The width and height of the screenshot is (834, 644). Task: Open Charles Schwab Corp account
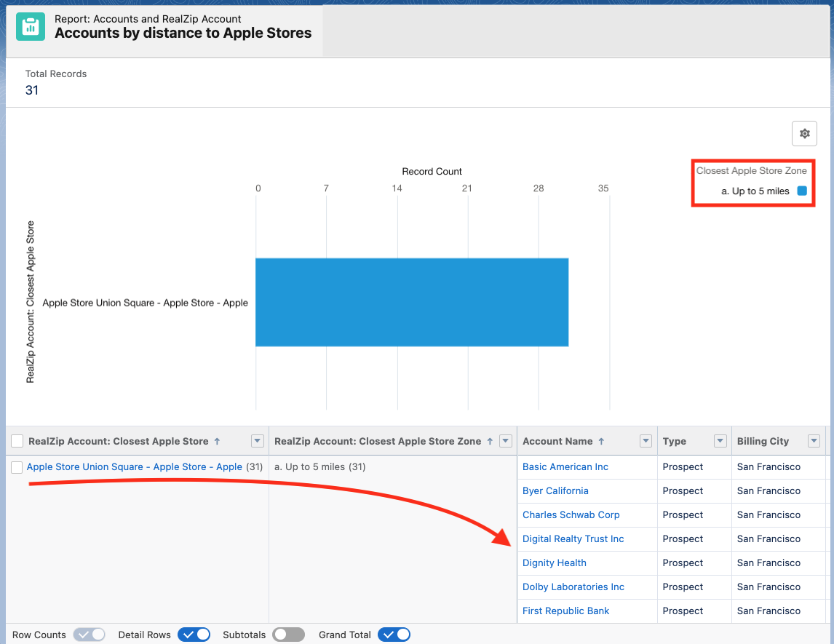[x=571, y=514]
